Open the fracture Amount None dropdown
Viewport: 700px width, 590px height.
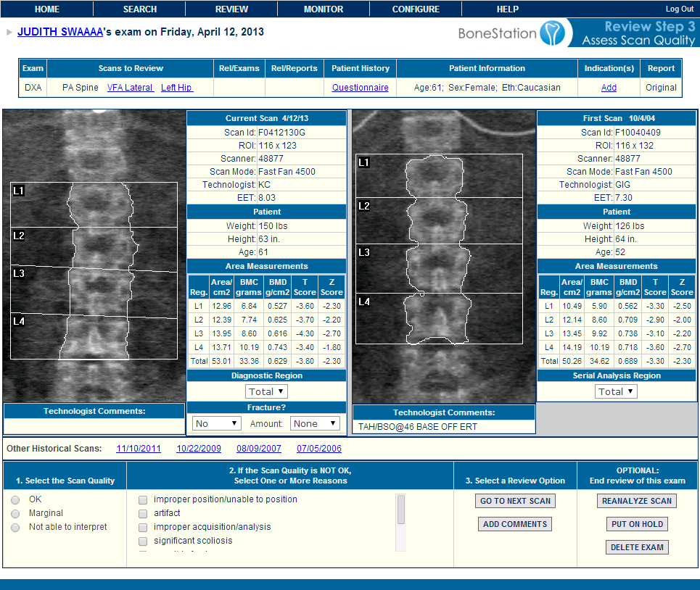(x=315, y=423)
